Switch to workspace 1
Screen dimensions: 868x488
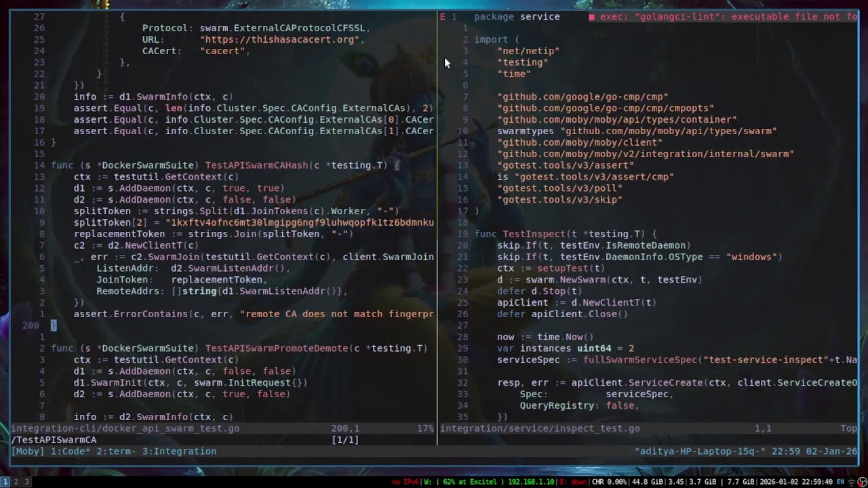5,482
